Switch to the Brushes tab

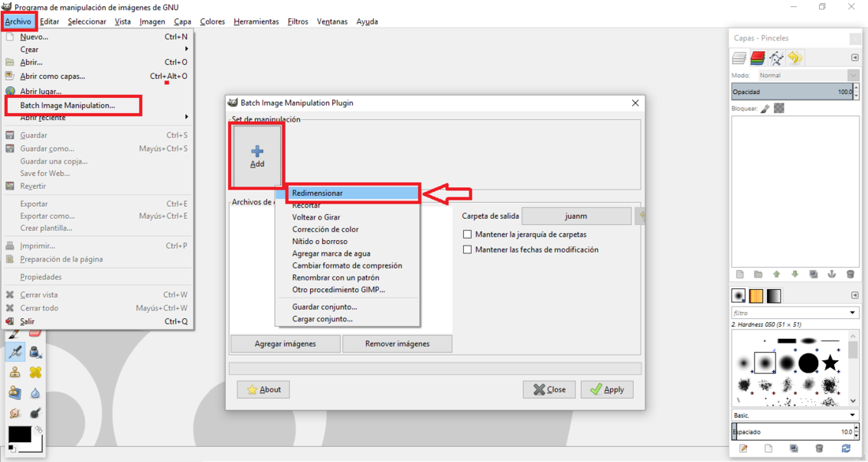click(739, 296)
